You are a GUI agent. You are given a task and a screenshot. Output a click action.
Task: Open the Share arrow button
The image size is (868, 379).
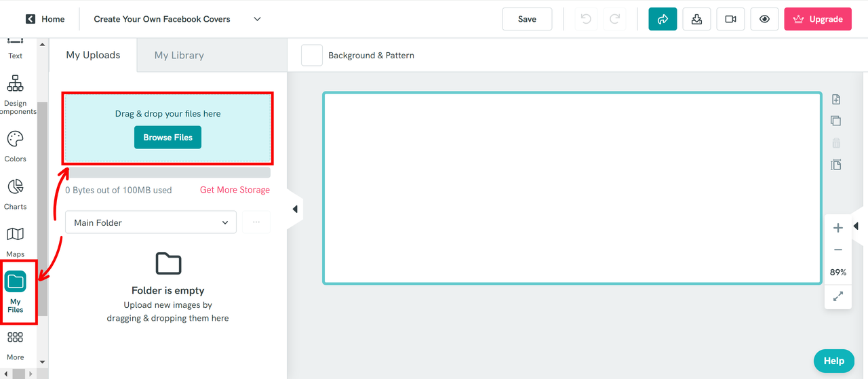coord(663,19)
